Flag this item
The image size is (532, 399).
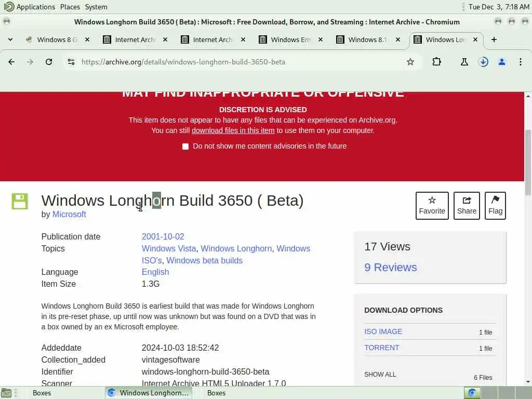pos(495,206)
